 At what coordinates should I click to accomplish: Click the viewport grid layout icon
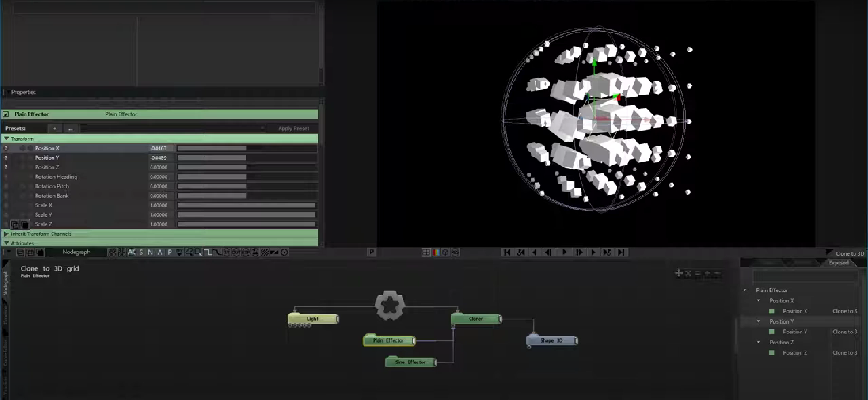click(426, 252)
